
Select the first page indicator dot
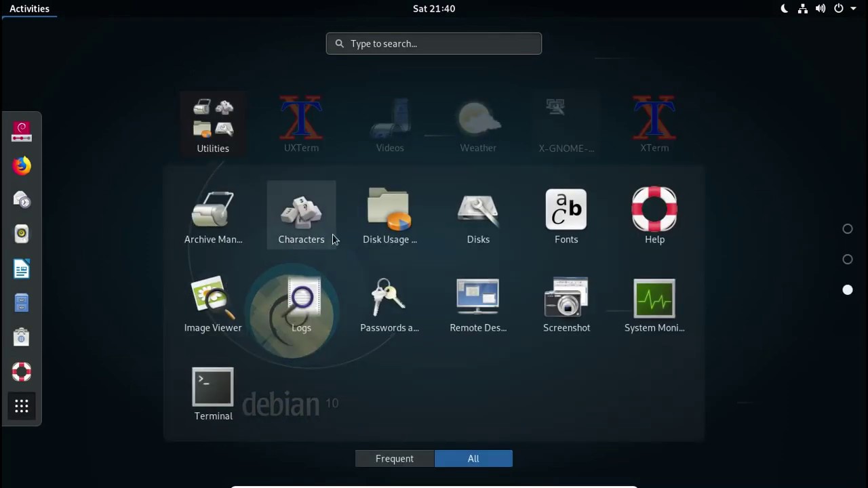point(848,229)
